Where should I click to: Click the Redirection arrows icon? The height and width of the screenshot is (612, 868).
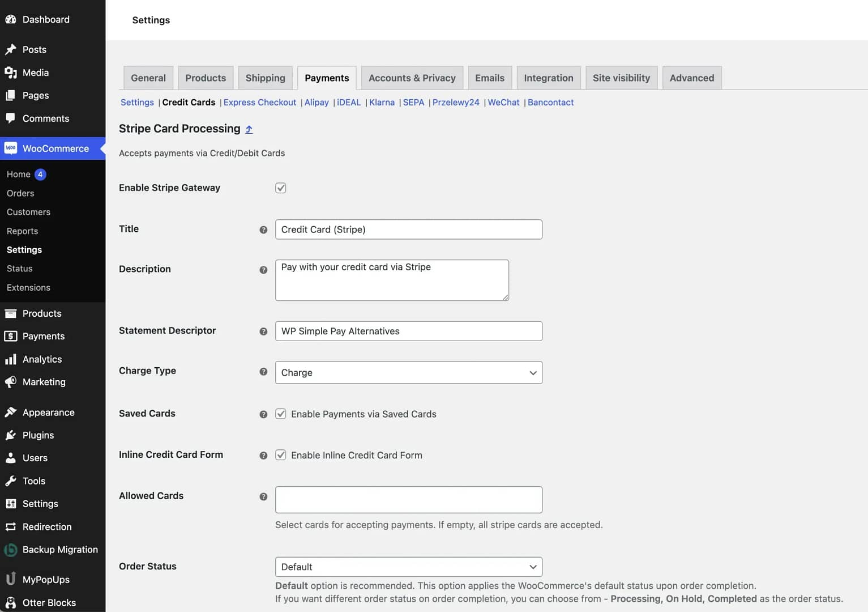click(11, 527)
